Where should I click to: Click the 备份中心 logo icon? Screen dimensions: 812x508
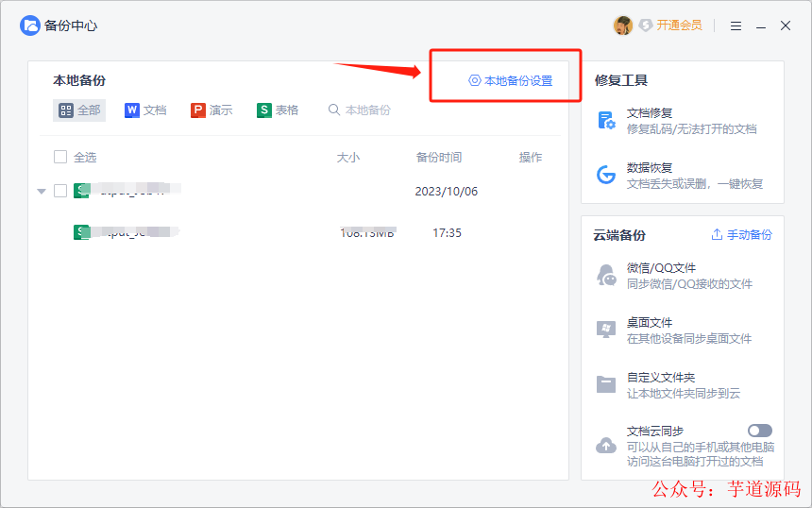pyautogui.click(x=30, y=25)
